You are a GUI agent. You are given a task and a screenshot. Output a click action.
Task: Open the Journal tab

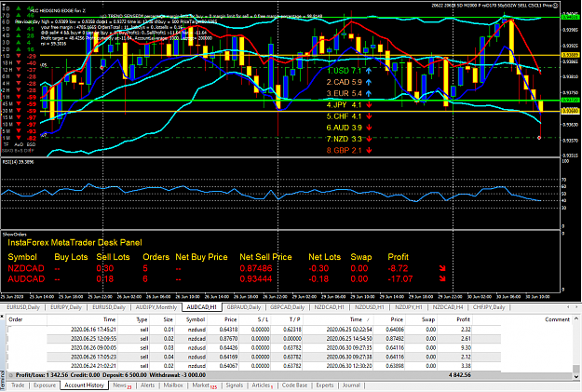351,385
